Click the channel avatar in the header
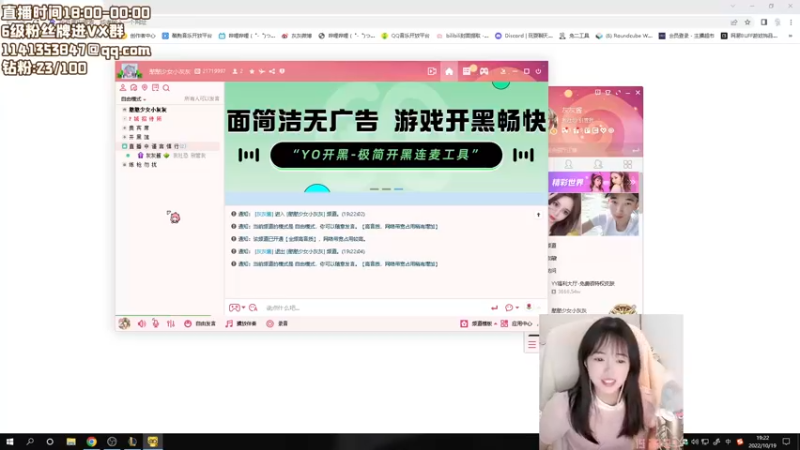 [x=129, y=71]
